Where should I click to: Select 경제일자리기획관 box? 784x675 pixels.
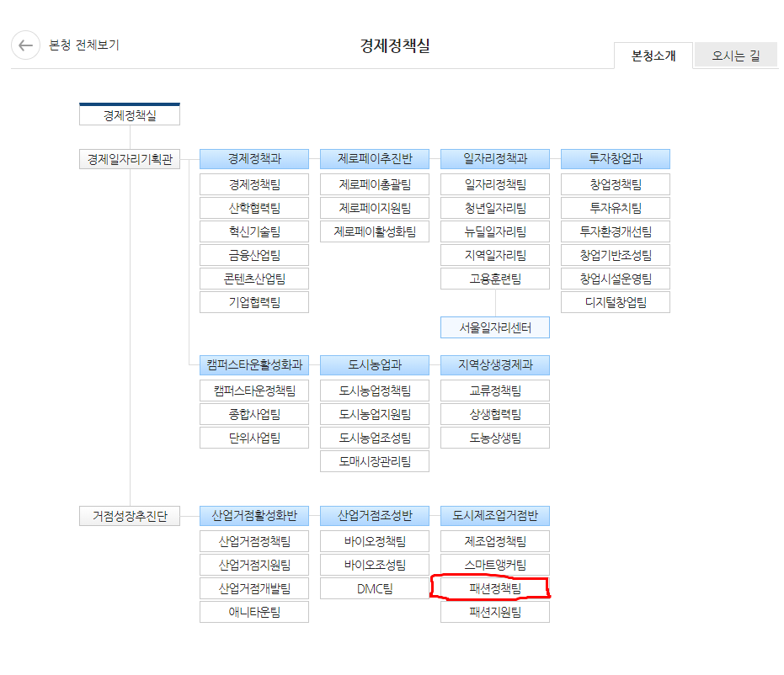[x=130, y=159]
